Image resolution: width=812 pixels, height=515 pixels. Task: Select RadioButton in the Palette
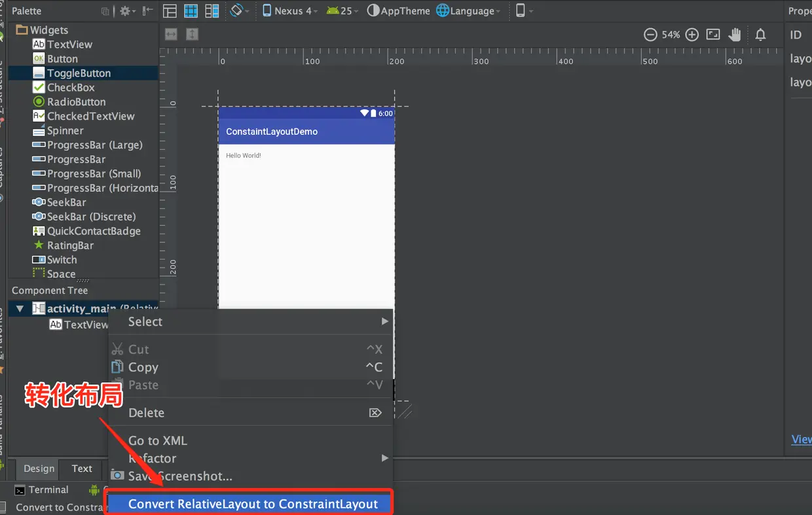(69, 102)
